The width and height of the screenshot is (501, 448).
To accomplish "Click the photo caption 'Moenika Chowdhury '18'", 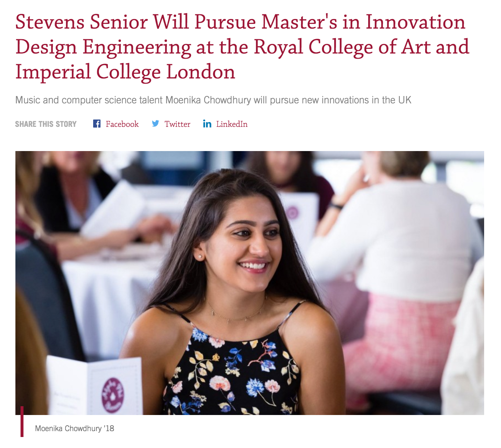I will 74,428.
